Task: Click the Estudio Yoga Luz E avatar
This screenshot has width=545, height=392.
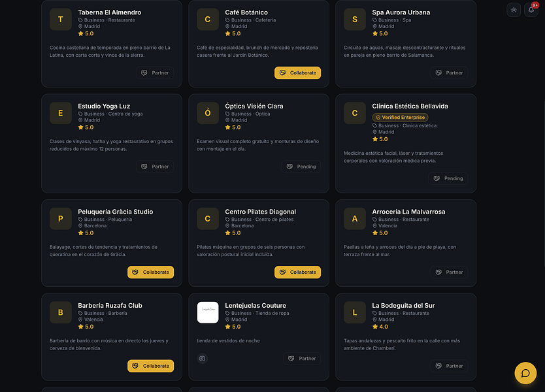Action: 61,113
